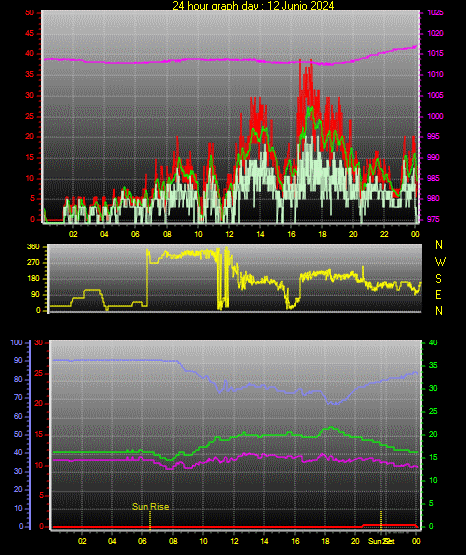Image resolution: width=466 pixels, height=555 pixels.
Task: Click the 50 humidity axis value
Action: (18, 434)
